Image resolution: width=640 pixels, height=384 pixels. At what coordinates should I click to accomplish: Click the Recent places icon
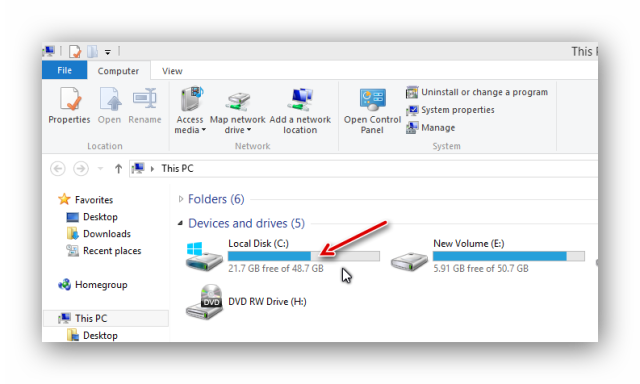tap(73, 251)
